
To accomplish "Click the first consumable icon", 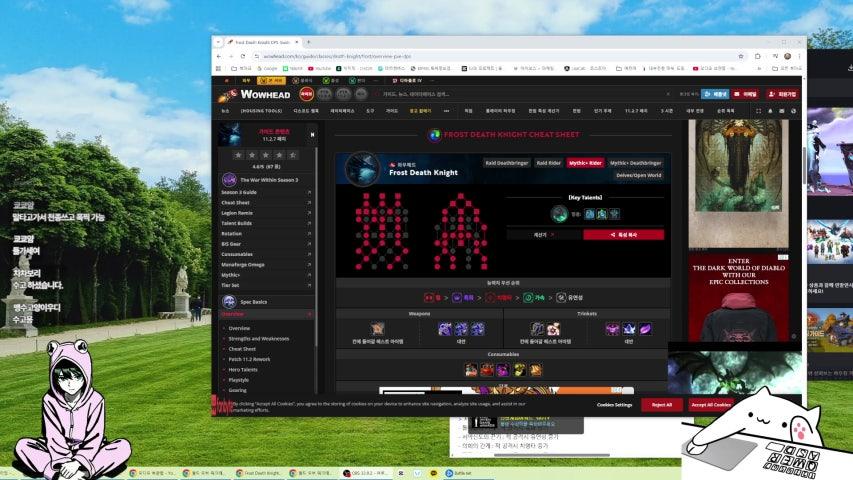I will [471, 370].
